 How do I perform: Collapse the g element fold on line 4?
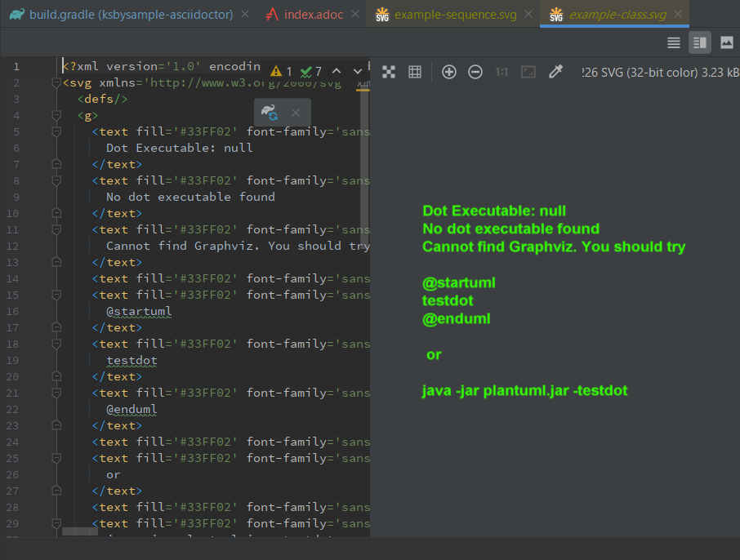56,116
